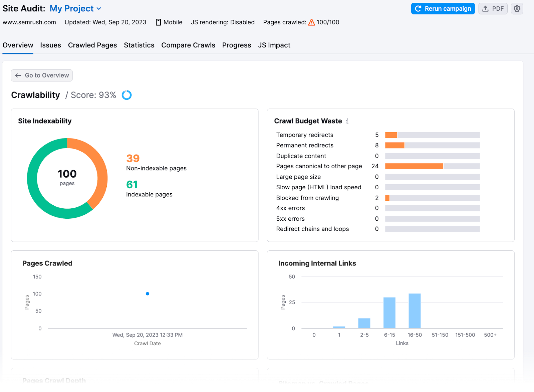The width and height of the screenshot is (534, 392).
Task: Rerun the campaign
Action: pos(443,9)
